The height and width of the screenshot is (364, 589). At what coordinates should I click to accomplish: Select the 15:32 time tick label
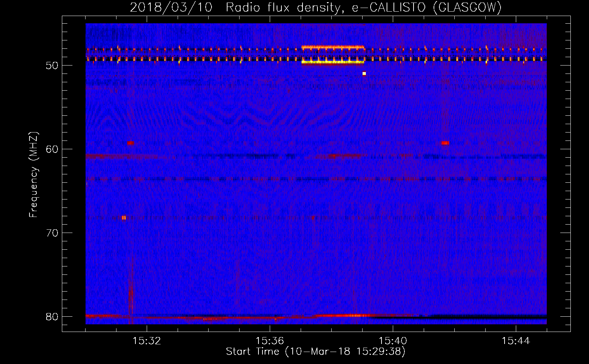tap(147, 341)
